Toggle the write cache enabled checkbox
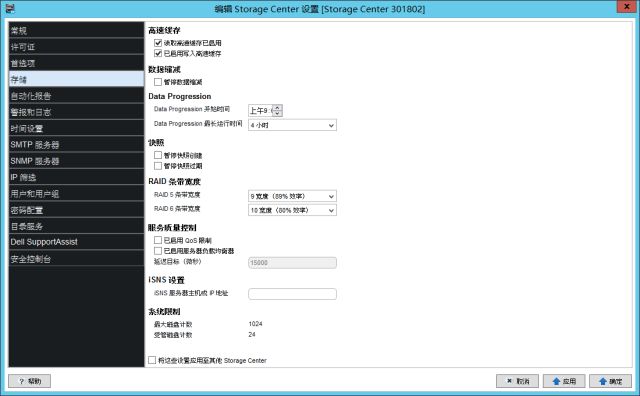 tap(158, 53)
